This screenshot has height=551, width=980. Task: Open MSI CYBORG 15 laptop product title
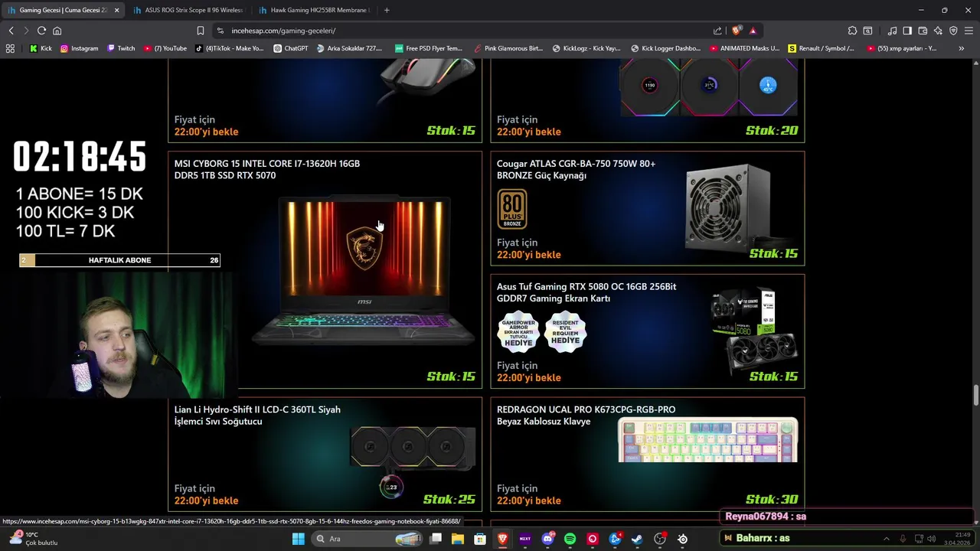pos(266,169)
